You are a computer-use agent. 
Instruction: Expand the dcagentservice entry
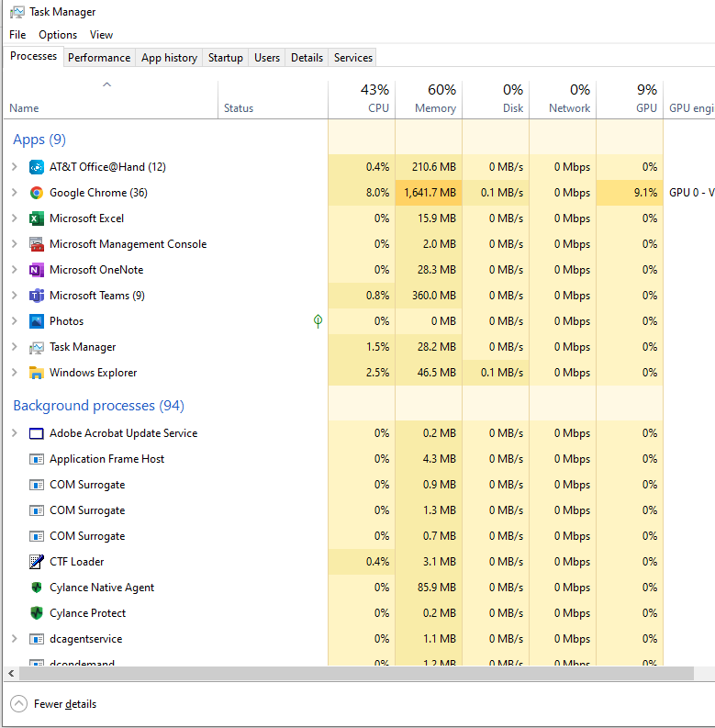15,639
